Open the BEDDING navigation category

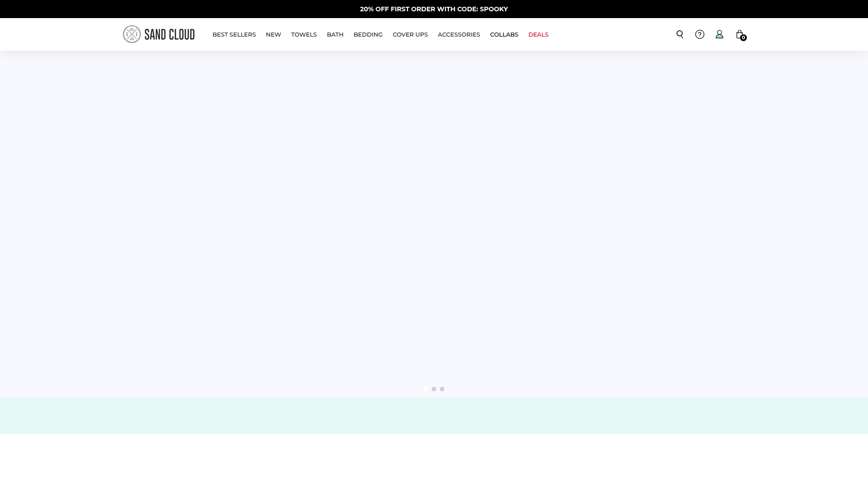pos(368,34)
